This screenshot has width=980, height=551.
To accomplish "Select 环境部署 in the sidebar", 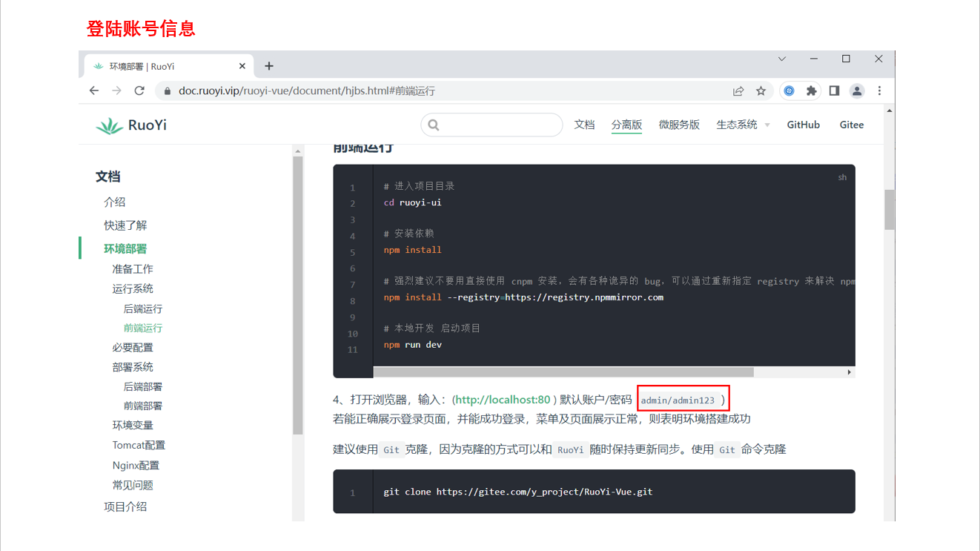I will 125,248.
